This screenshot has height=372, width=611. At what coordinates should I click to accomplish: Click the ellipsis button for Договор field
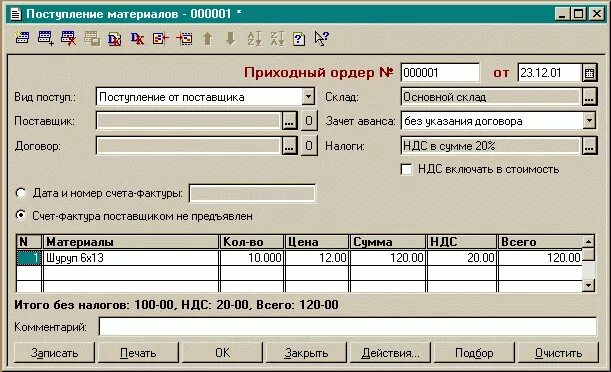pyautogui.click(x=289, y=146)
